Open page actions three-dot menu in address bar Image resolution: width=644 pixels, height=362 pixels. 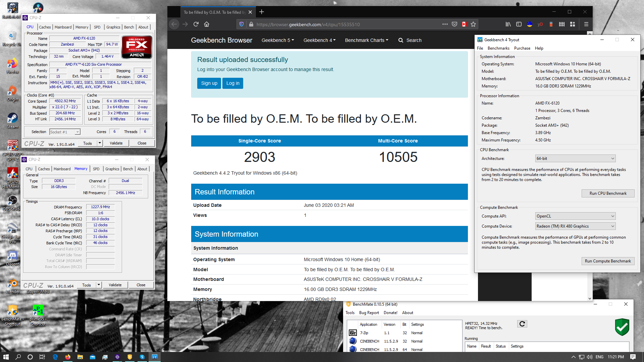pyautogui.click(x=445, y=24)
